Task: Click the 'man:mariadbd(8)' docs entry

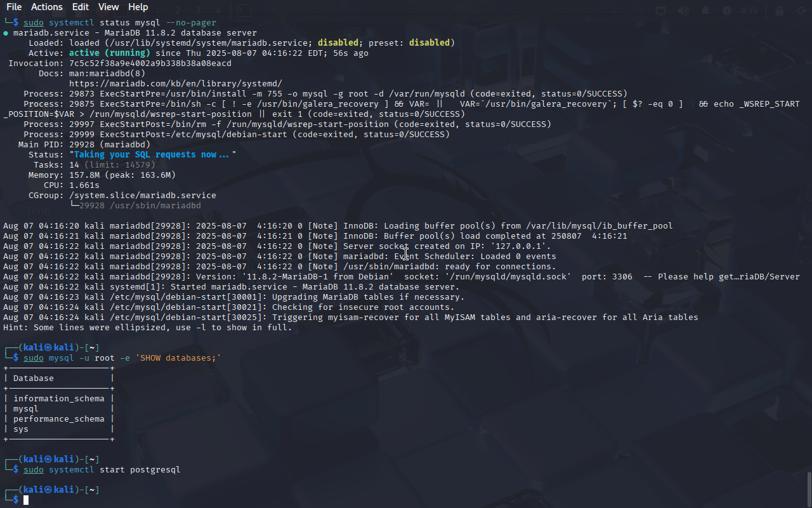Action: [107, 74]
